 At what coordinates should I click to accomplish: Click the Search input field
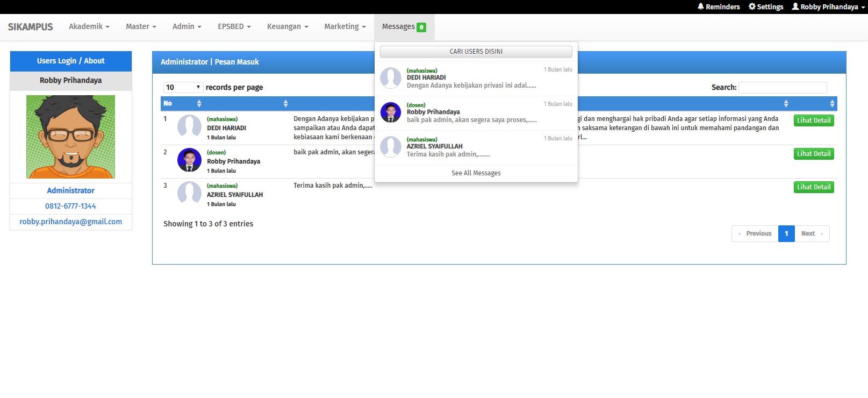[x=782, y=88]
